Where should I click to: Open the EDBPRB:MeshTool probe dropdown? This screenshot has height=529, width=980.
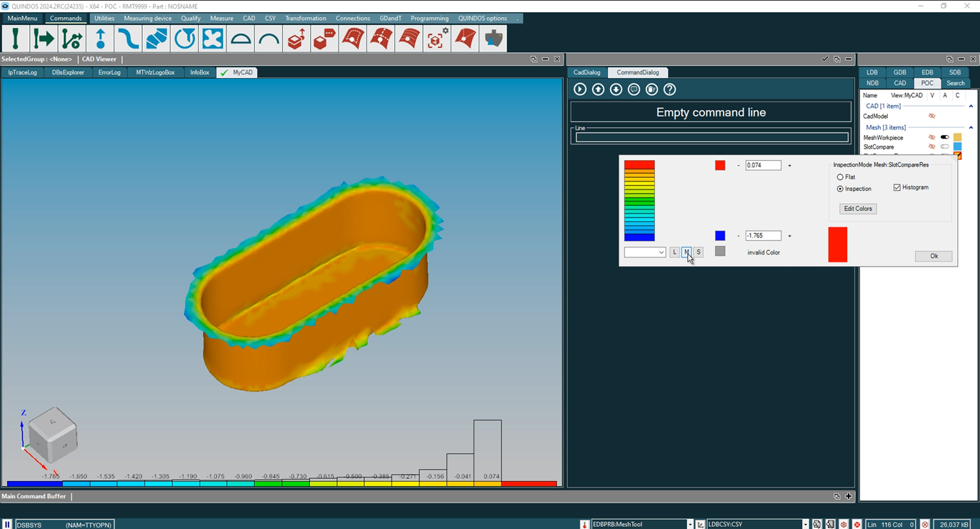tap(690, 524)
